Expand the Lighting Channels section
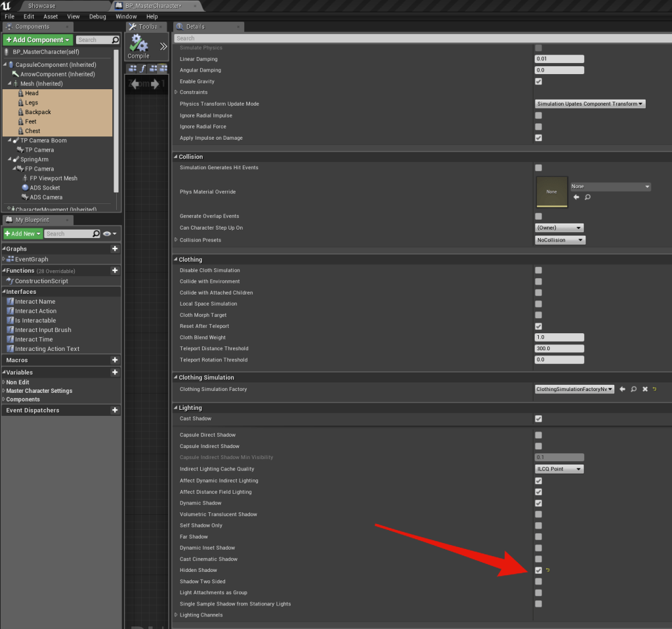The height and width of the screenshot is (629, 672). coord(176,615)
